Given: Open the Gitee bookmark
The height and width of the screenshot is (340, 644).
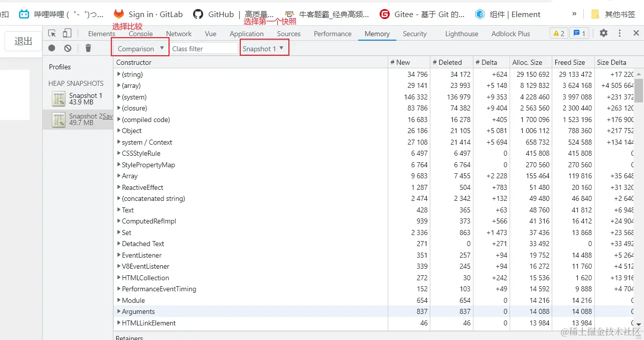Looking at the screenshot, I should tap(422, 14).
